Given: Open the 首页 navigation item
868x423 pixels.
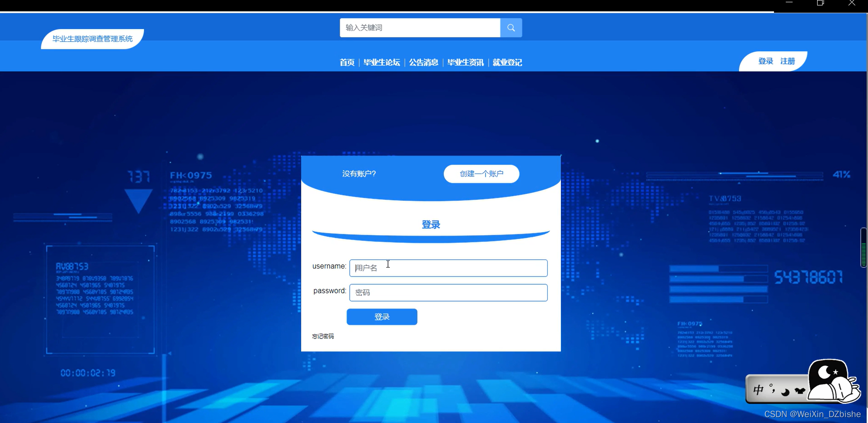Looking at the screenshot, I should pos(347,62).
